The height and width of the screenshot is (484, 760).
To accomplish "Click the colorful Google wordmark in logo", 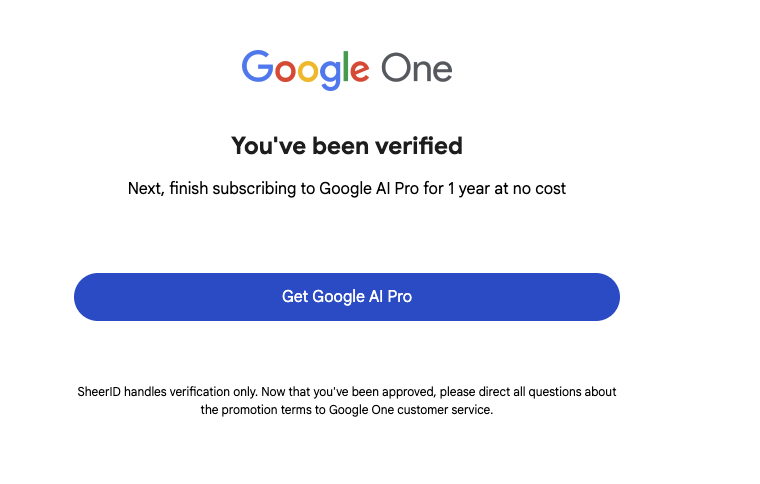I will click(305, 70).
